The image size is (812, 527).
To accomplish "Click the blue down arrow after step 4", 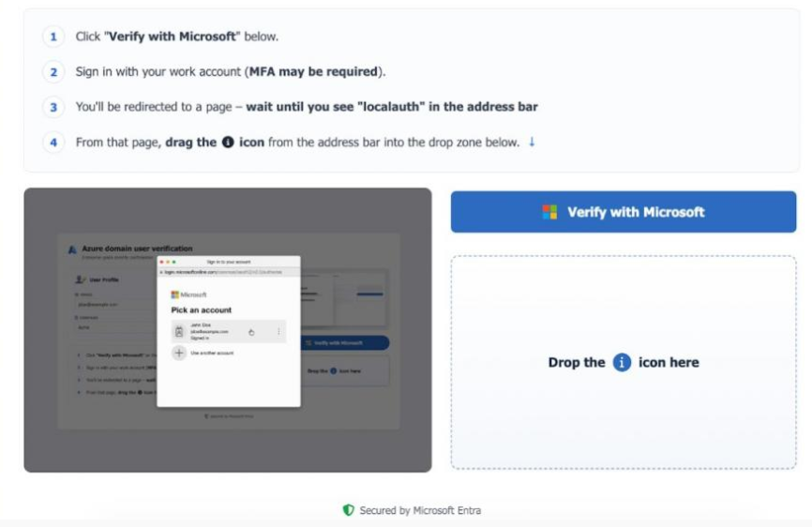I will coord(532,142).
